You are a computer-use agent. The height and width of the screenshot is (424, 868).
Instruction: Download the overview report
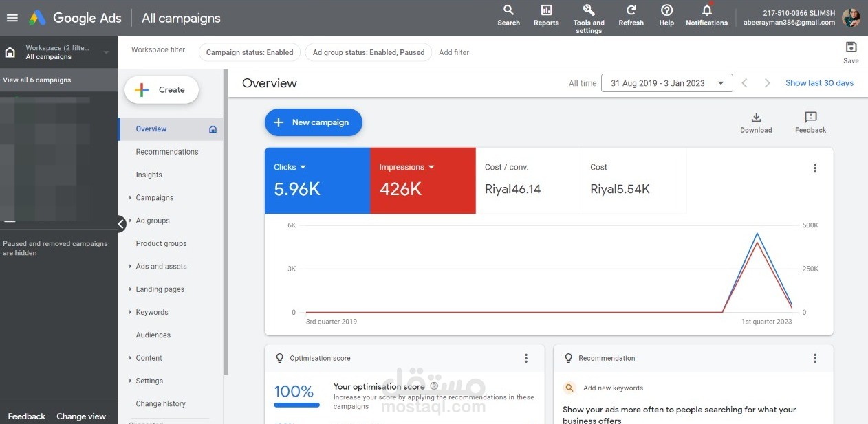click(756, 122)
